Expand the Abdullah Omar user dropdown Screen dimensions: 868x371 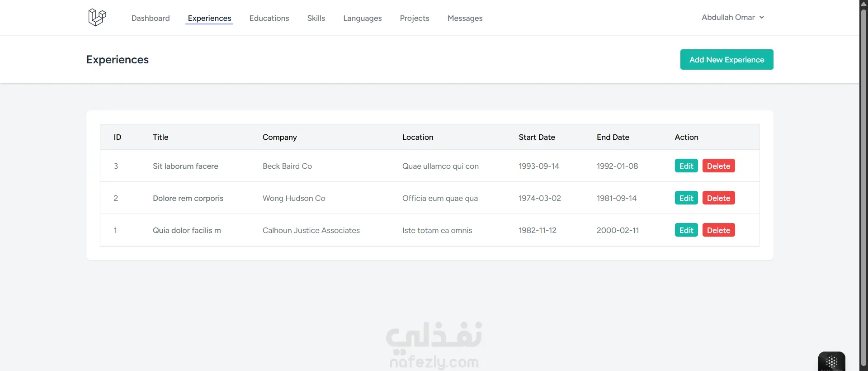(733, 17)
